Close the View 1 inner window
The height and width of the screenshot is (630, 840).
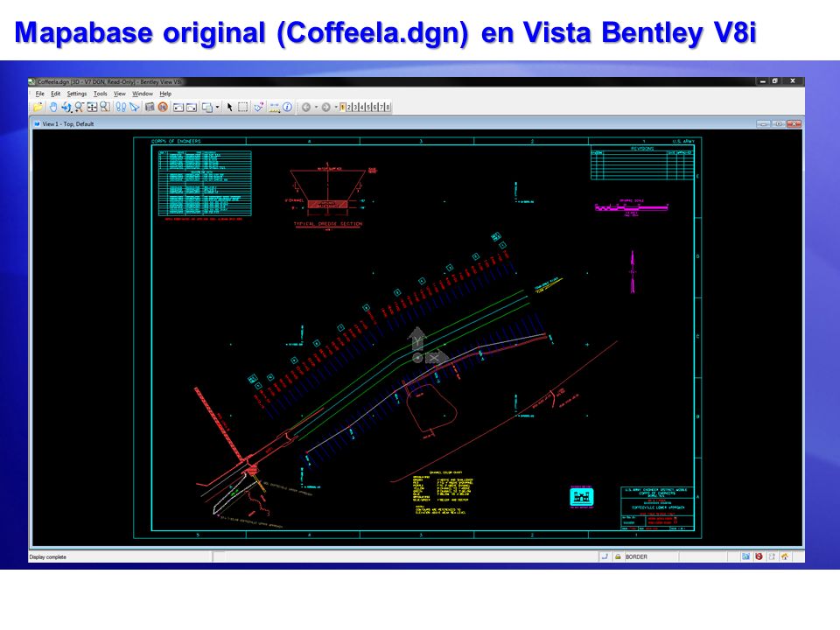pyautogui.click(x=794, y=123)
